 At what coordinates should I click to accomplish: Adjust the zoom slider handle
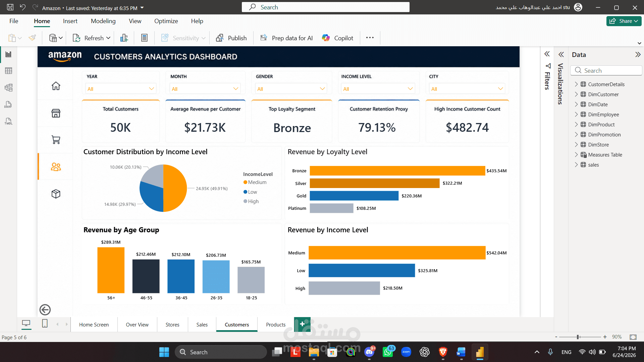(x=578, y=337)
